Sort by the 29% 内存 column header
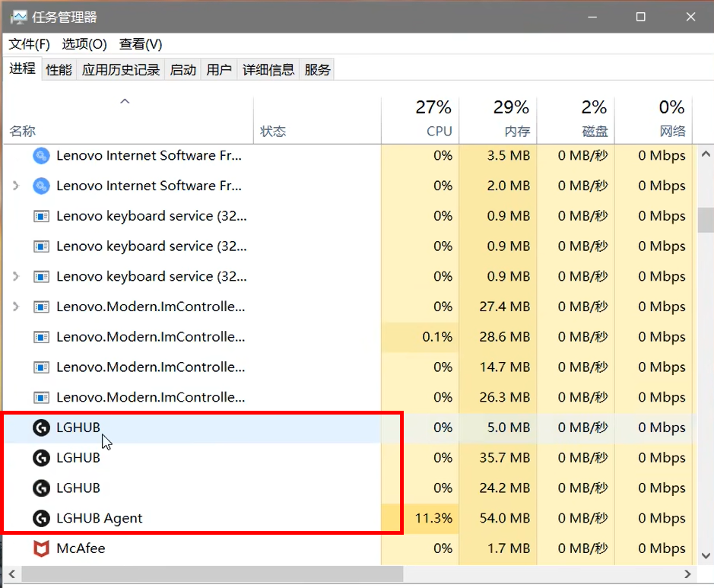The image size is (714, 588). [x=498, y=119]
